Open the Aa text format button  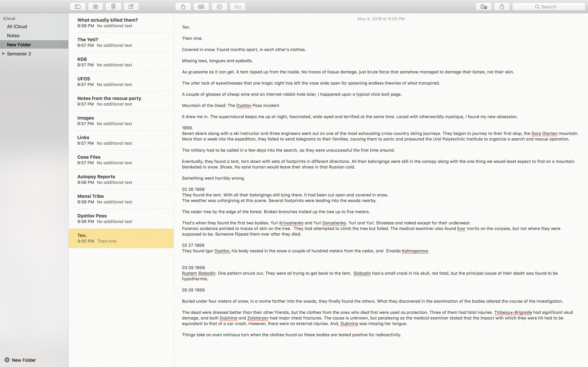point(238,7)
